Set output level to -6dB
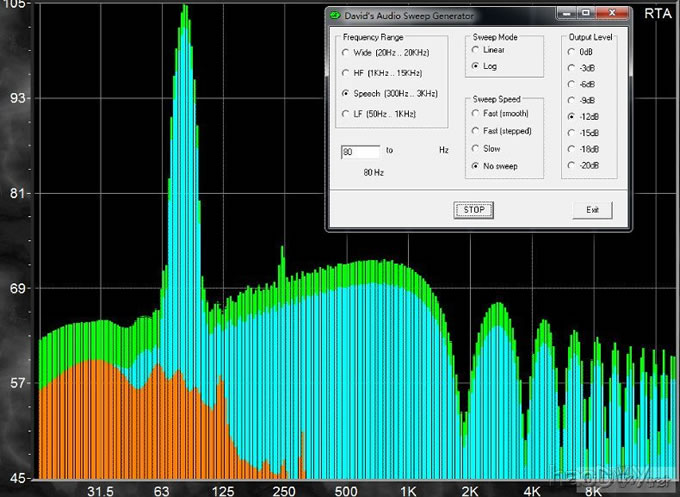 (x=571, y=84)
